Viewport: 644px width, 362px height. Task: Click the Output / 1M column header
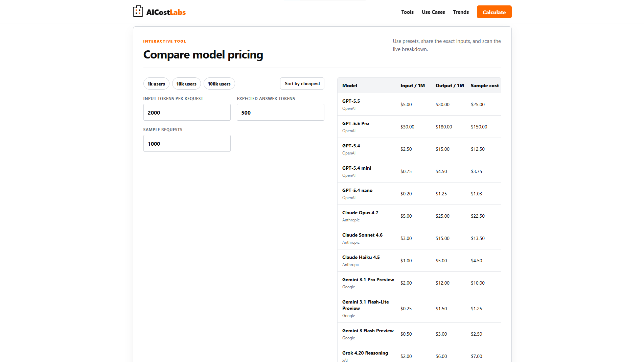[450, 86]
